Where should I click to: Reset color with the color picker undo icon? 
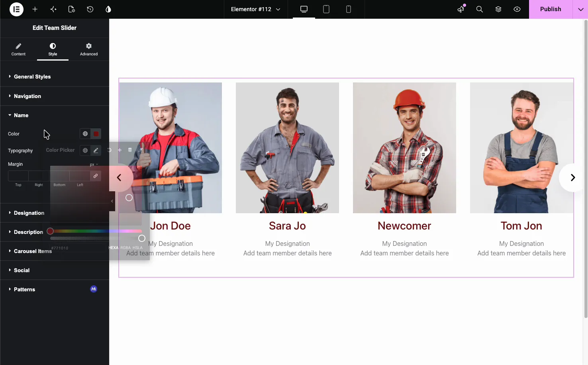(109, 150)
